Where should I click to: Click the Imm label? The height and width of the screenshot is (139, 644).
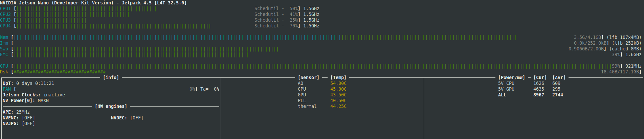tap(4, 43)
